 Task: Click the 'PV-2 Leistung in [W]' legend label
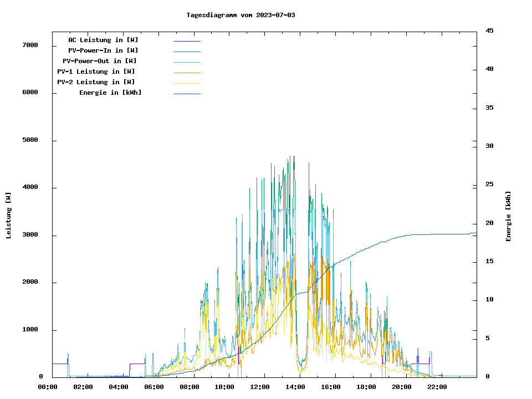click(96, 82)
